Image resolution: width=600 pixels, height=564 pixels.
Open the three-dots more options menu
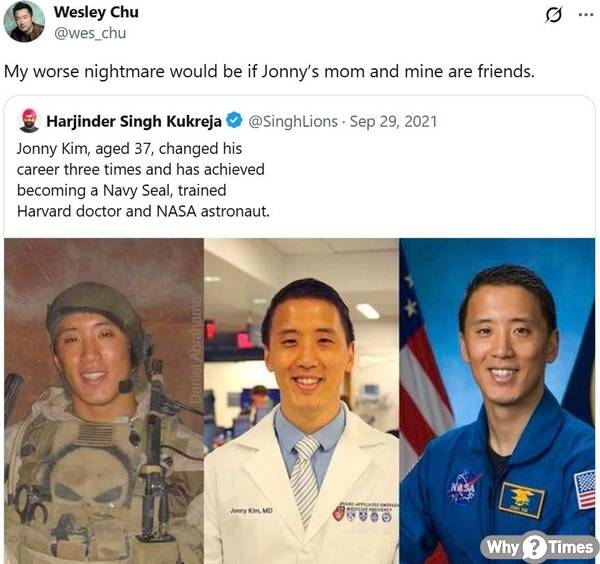click(586, 15)
